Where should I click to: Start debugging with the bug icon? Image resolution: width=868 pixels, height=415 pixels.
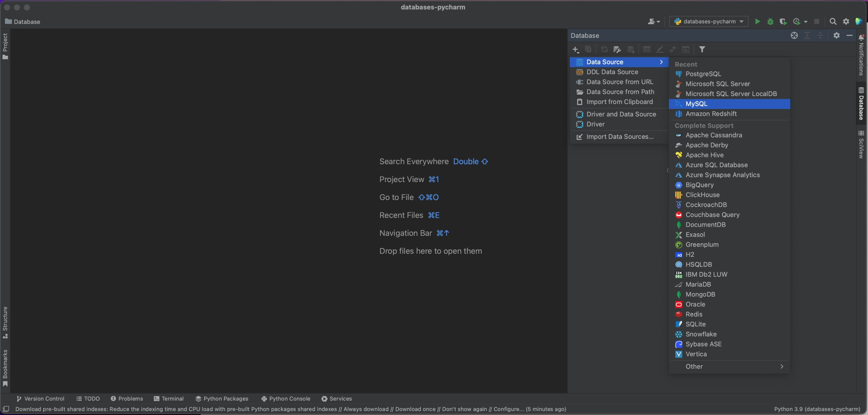(x=770, y=22)
